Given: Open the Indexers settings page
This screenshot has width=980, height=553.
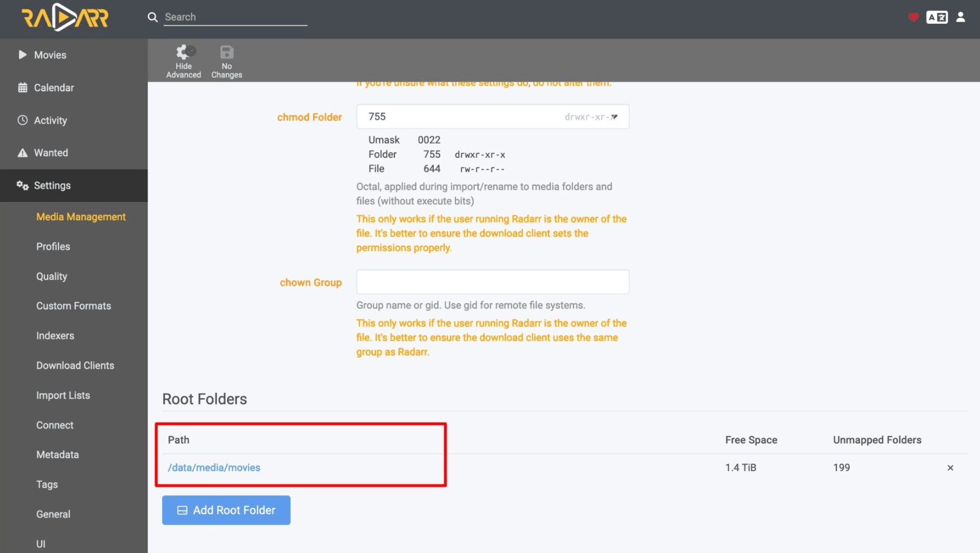Looking at the screenshot, I should tap(55, 335).
